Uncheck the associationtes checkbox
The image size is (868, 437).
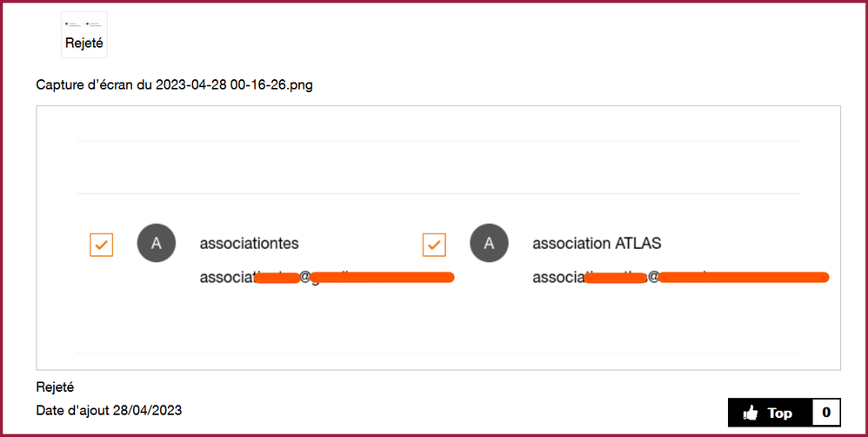point(102,245)
